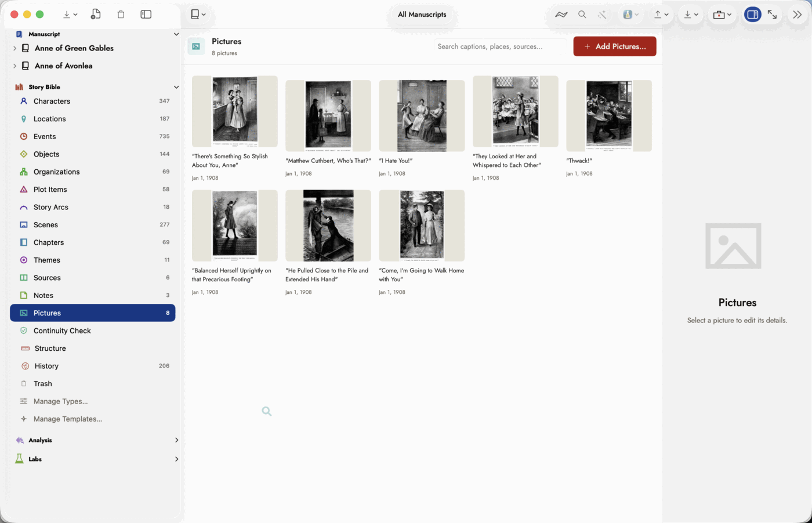Toggle the right inspector panel
812x523 pixels.
[x=753, y=14]
